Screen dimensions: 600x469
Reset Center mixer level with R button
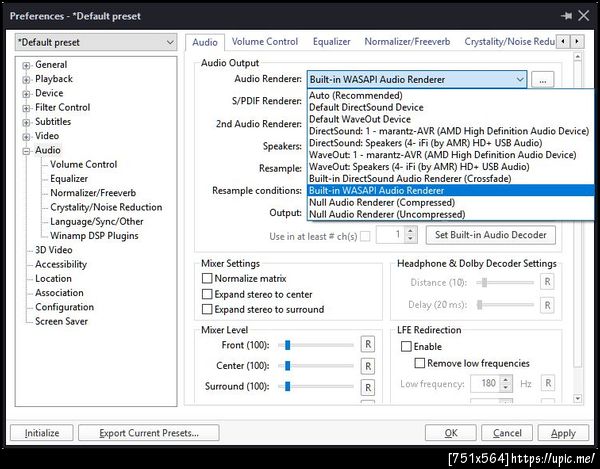368,366
